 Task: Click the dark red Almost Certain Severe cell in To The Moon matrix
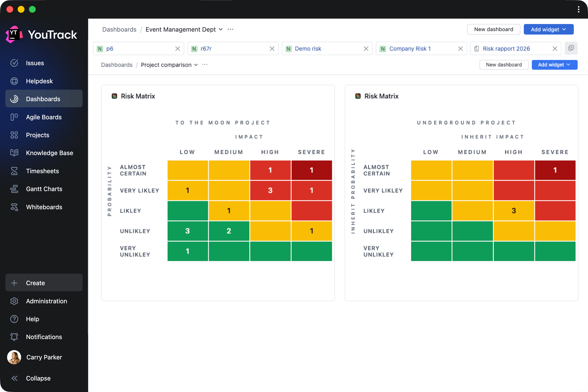point(311,170)
